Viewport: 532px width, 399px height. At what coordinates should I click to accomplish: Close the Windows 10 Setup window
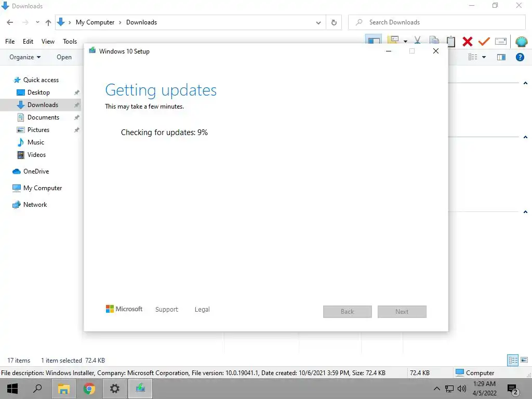[x=436, y=51]
